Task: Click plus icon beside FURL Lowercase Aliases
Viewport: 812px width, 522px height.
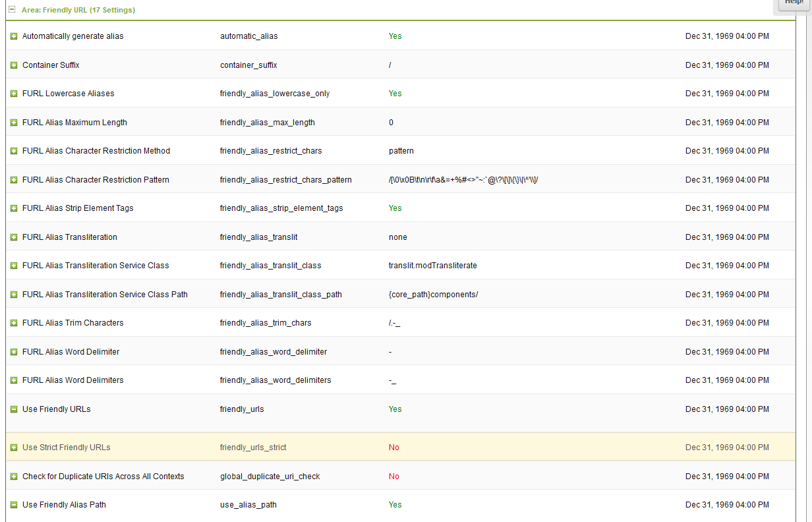Action: click(14, 94)
